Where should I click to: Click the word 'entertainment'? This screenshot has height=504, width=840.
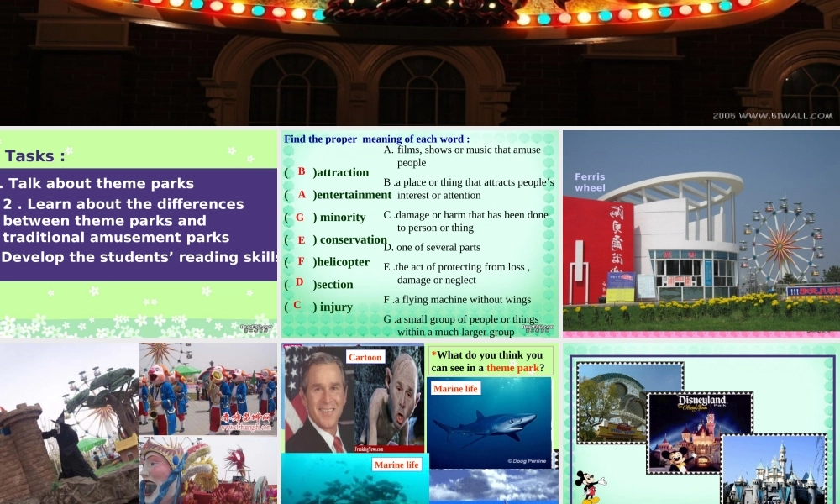pos(354,195)
